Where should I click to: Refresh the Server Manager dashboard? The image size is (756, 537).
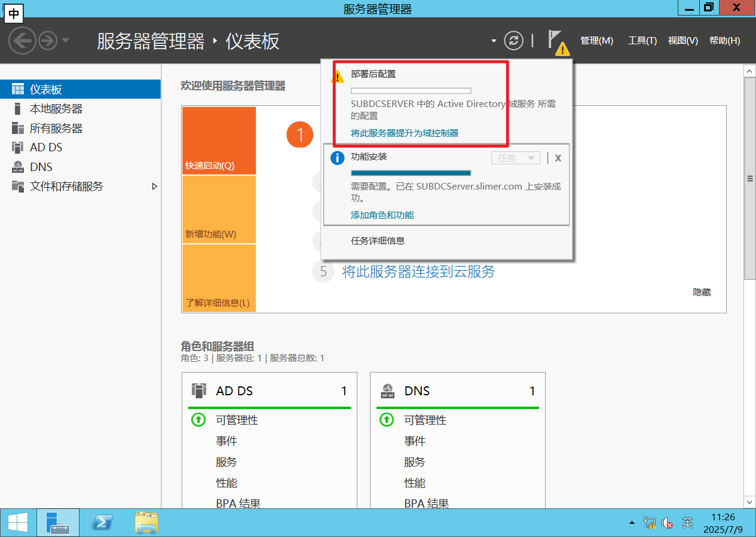(513, 41)
